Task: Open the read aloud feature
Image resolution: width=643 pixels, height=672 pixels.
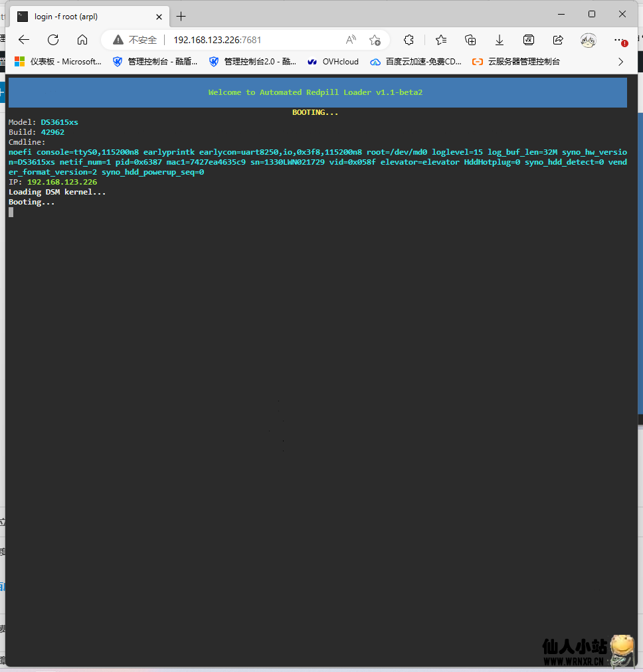Action: [351, 40]
